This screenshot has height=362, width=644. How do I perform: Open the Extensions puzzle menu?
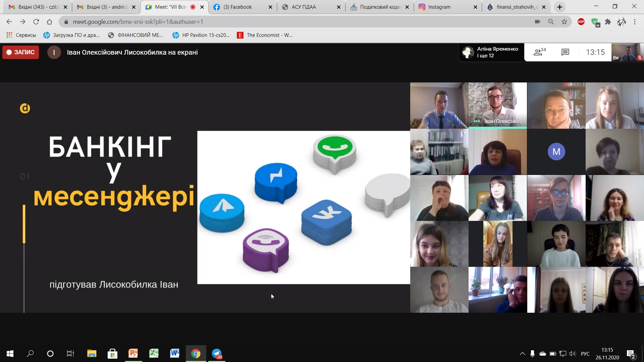click(x=608, y=22)
